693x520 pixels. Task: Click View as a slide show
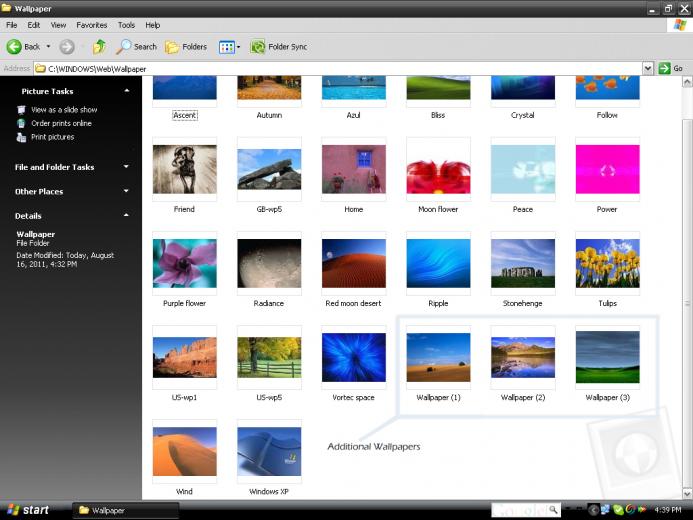pos(64,110)
